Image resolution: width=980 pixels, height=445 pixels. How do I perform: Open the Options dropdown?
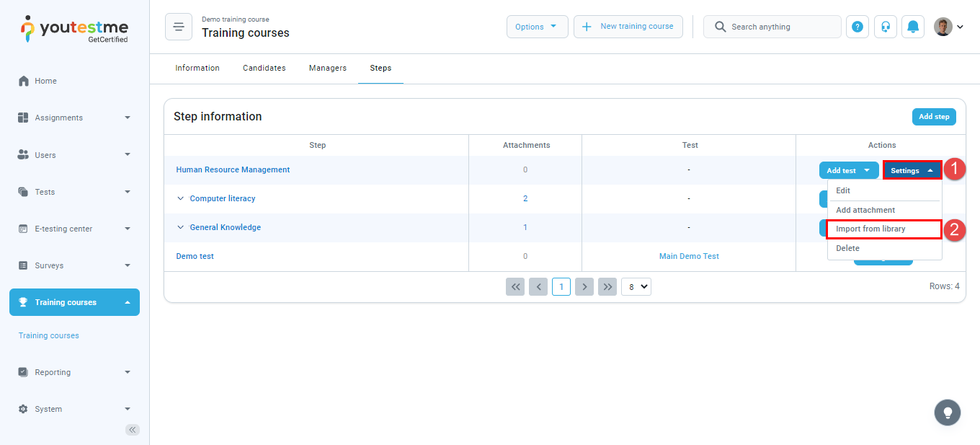point(537,27)
